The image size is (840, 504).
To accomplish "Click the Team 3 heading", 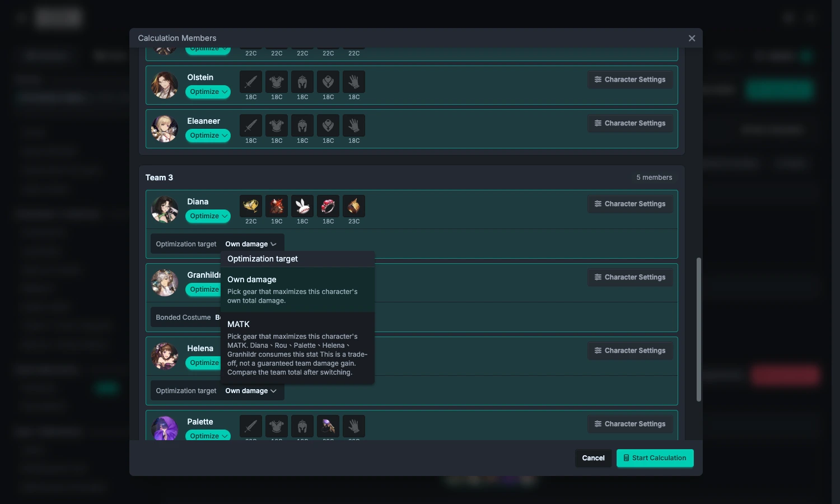I will 159,178.
